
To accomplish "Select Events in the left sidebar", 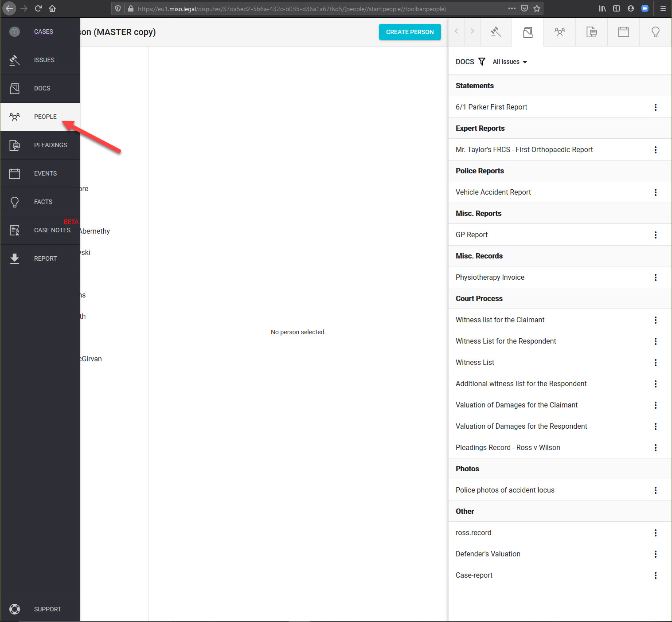I will pyautogui.click(x=45, y=173).
